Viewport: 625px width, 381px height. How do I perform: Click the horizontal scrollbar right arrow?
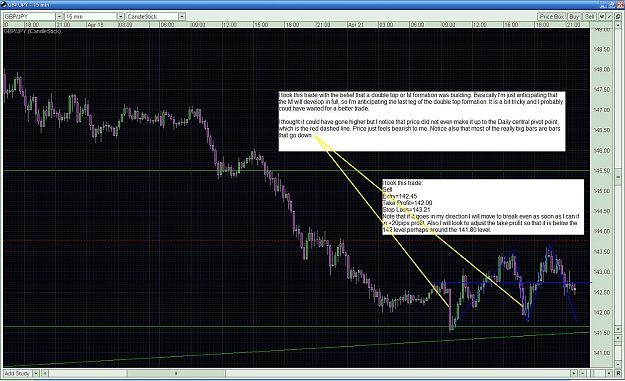(574, 373)
